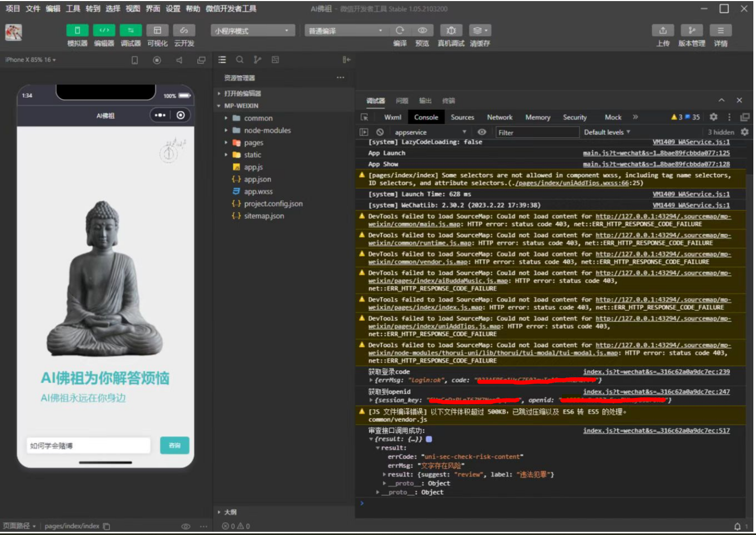Open the 项目 menu
Image resolution: width=756 pixels, height=535 pixels.
coord(13,9)
